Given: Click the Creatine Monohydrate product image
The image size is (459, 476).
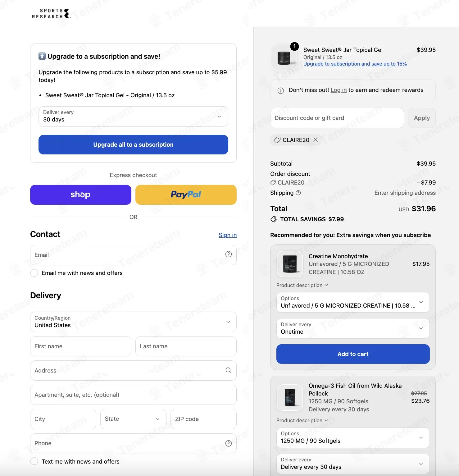Looking at the screenshot, I should [x=290, y=264].
